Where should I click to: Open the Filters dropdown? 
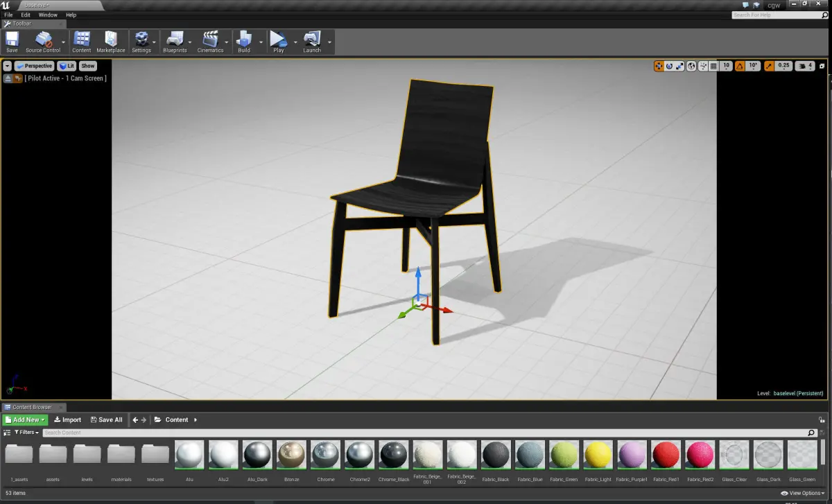26,432
